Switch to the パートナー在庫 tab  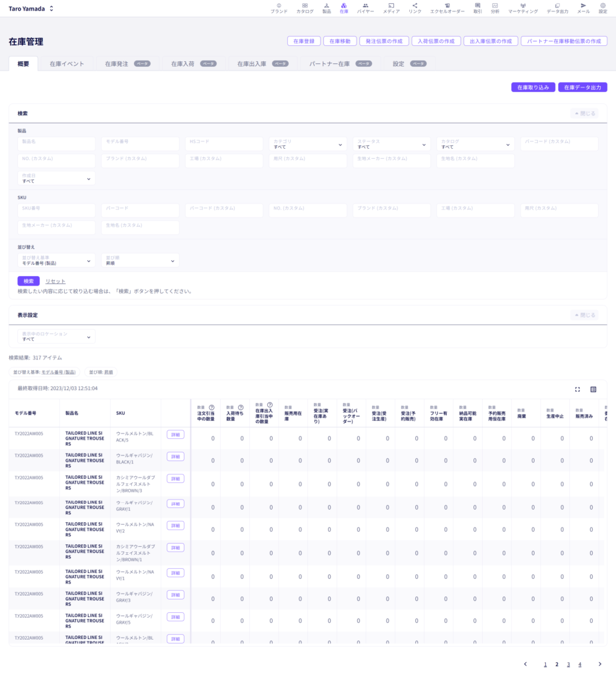341,63
